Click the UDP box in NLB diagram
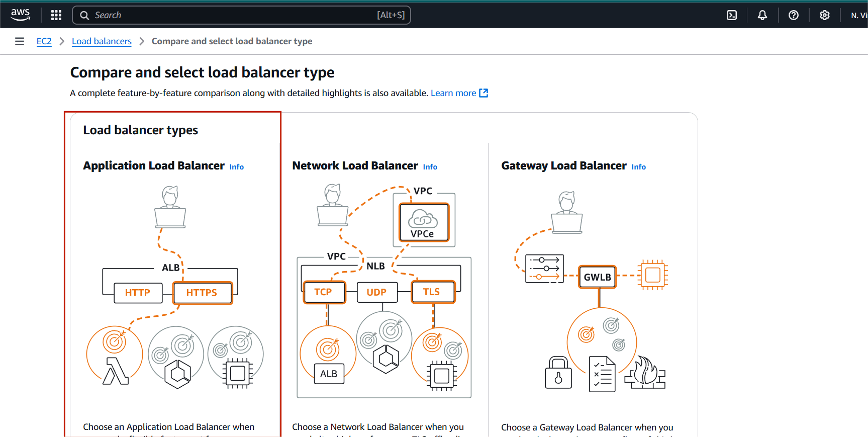The image size is (868, 437). pyautogui.click(x=377, y=292)
